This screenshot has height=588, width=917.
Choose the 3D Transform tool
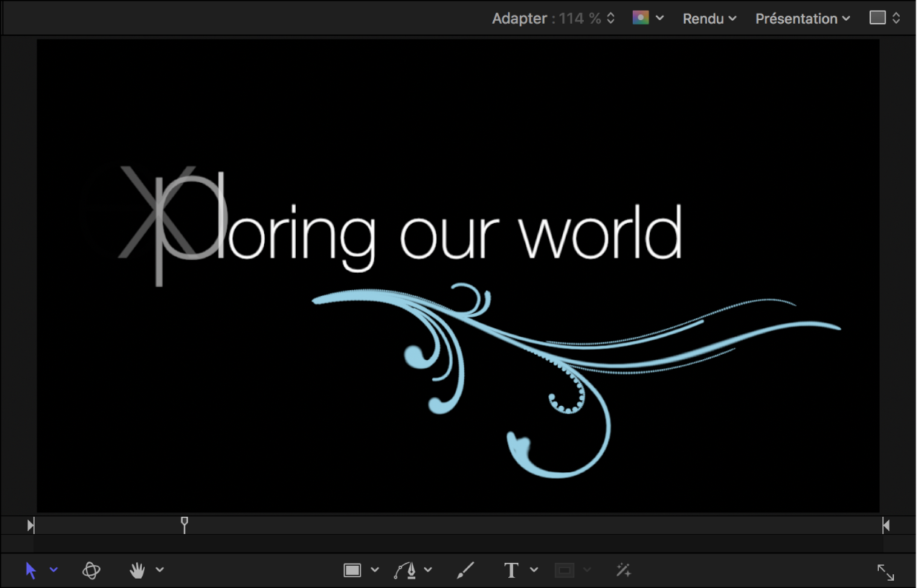91,571
